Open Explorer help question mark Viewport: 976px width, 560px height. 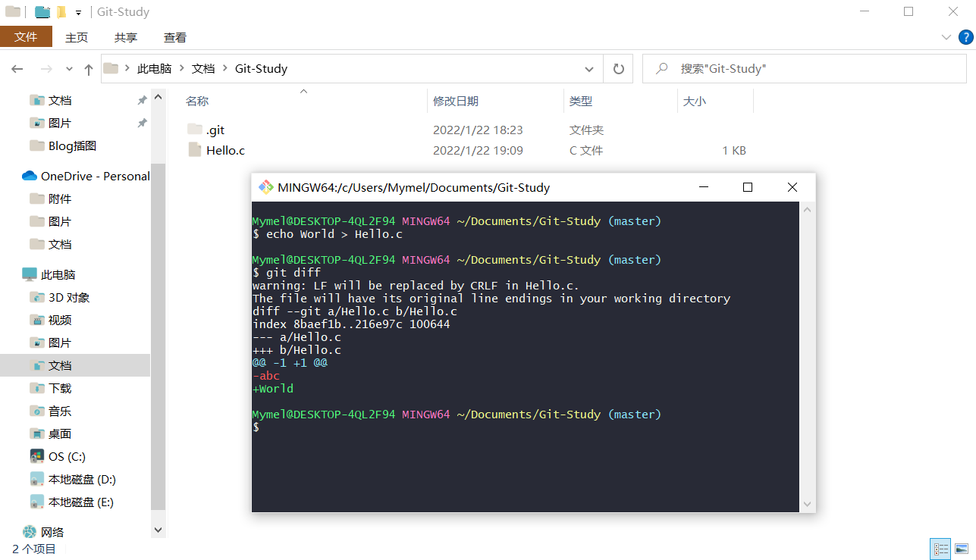tap(965, 37)
